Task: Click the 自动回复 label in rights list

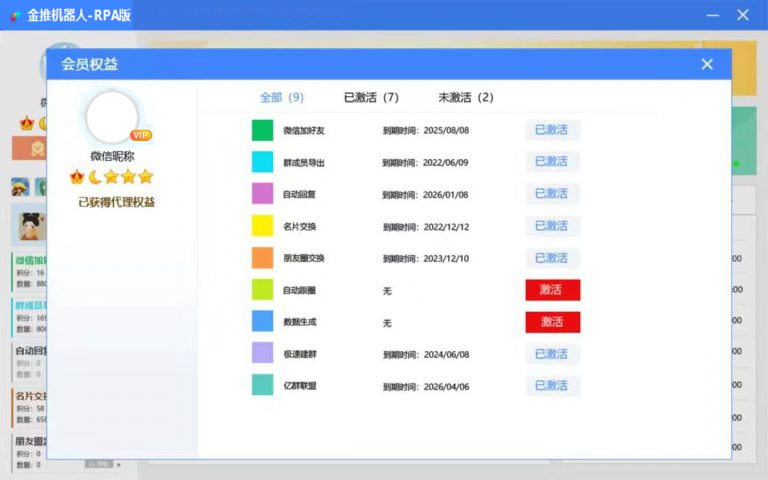Action: (299, 194)
